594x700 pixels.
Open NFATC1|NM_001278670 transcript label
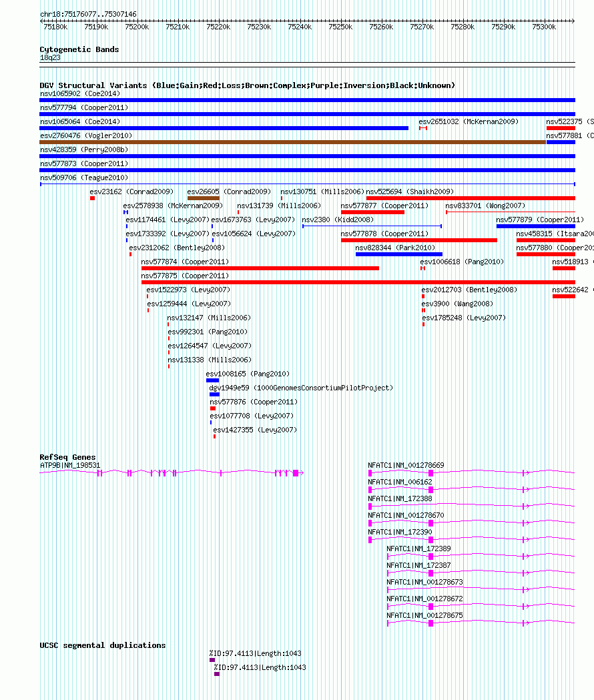coord(406,515)
